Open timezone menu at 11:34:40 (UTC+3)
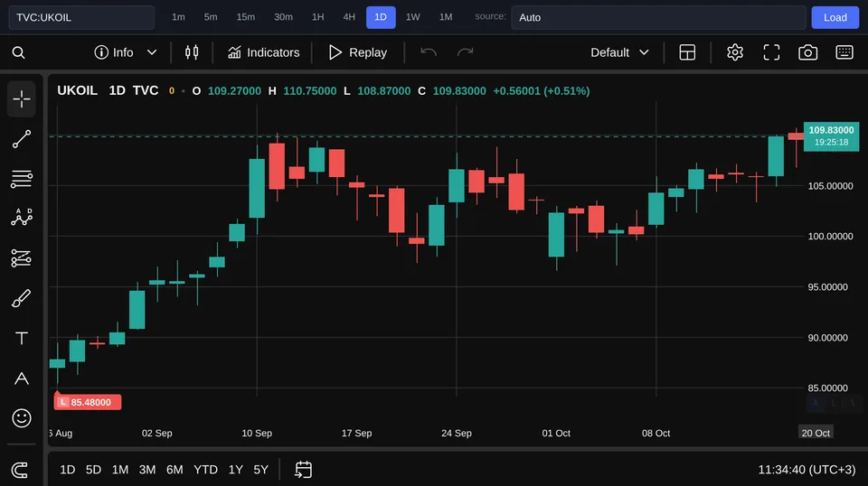Viewport: 868px width, 486px height. pos(807,470)
